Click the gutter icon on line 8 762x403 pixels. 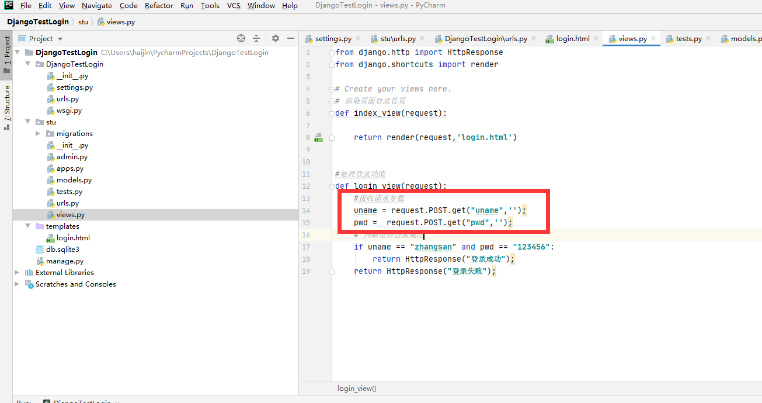318,136
